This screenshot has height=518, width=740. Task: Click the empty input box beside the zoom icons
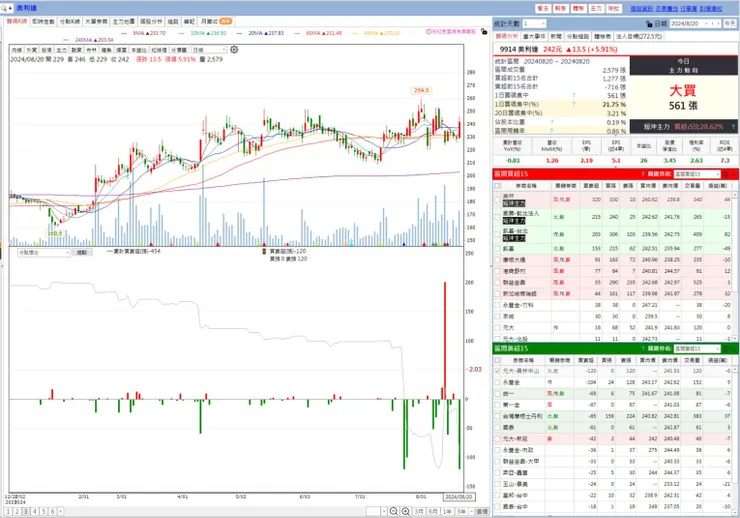(x=373, y=511)
